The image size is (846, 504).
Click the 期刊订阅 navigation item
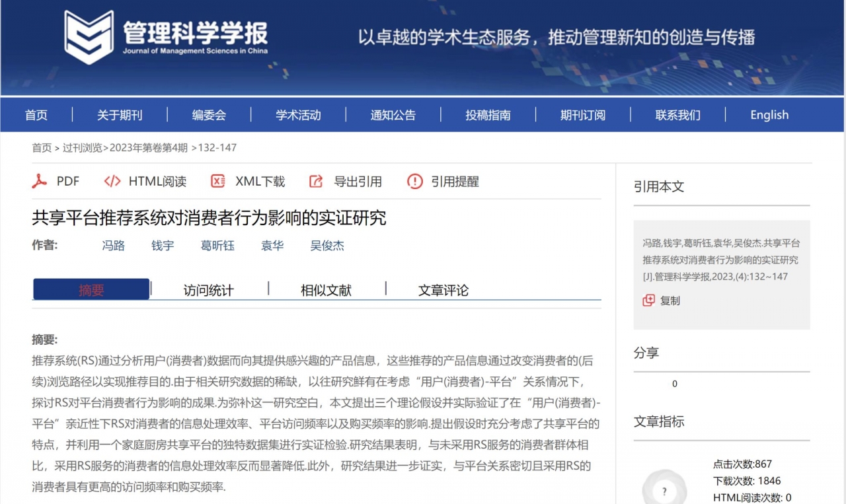[x=581, y=114]
